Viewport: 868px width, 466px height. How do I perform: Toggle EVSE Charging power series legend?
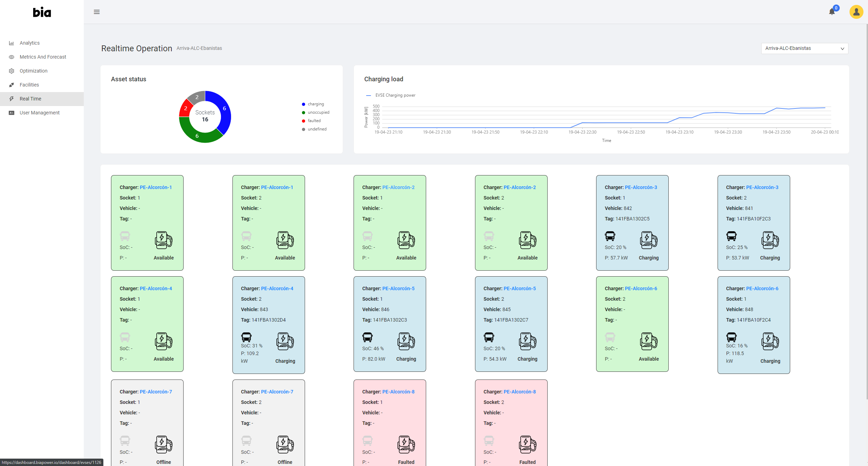pyautogui.click(x=395, y=95)
